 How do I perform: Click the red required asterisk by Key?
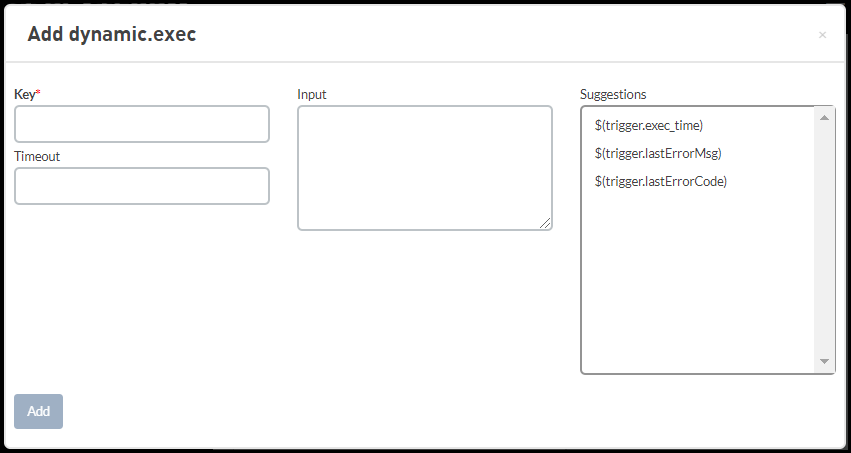click(x=38, y=93)
